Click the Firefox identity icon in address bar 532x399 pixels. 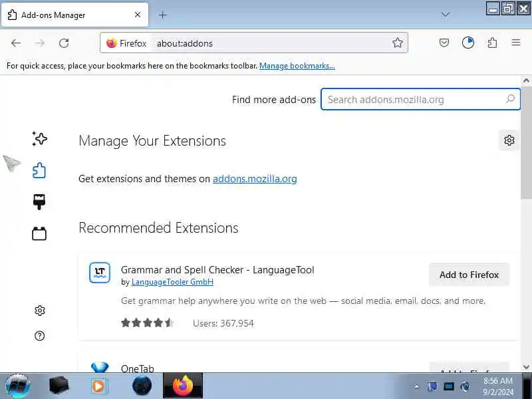(111, 43)
